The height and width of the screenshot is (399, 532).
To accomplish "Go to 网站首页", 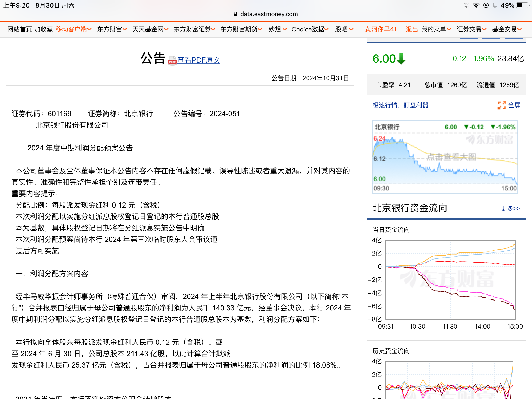I will coord(20,29).
